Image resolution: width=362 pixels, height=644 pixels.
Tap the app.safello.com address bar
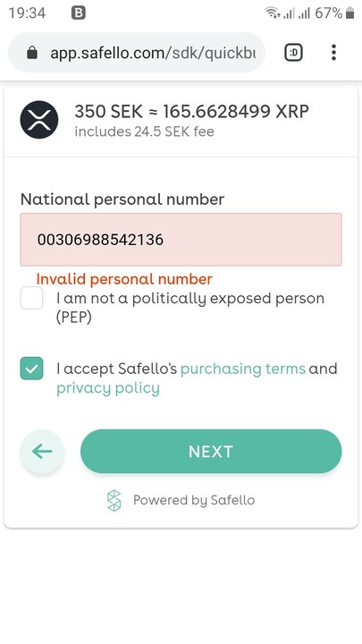137,52
